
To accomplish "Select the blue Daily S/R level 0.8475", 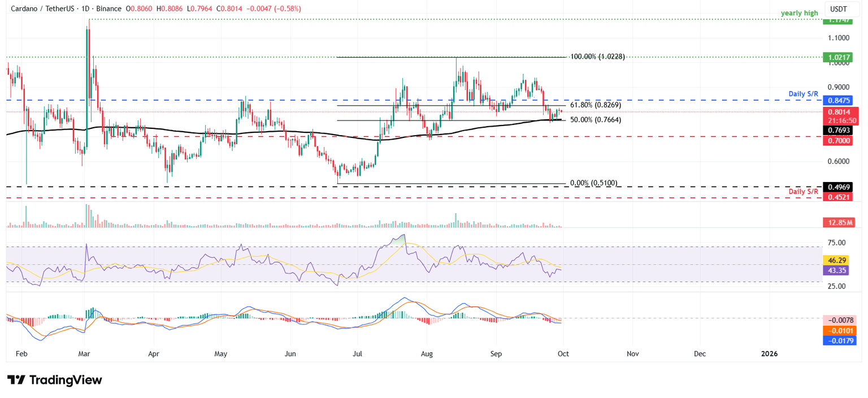I will click(x=840, y=101).
